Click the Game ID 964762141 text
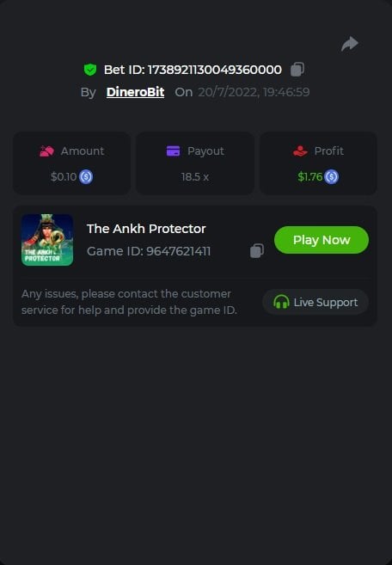The width and height of the screenshot is (392, 565). 149,251
